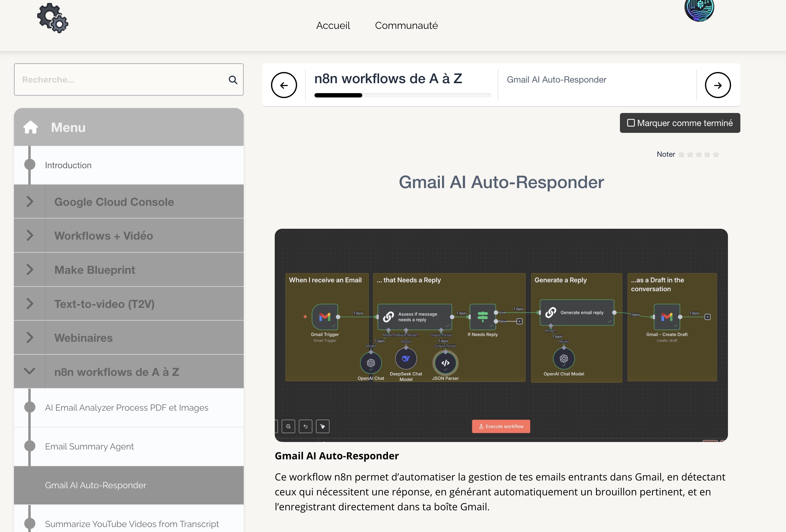The image size is (786, 532).
Task: Click the course progress bar
Action: click(403, 95)
